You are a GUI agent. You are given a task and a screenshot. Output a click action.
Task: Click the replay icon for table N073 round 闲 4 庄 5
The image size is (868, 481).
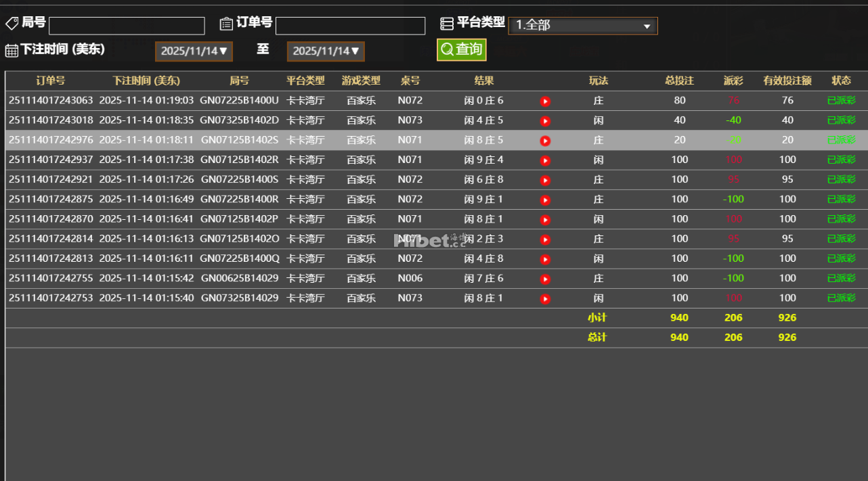tap(545, 121)
